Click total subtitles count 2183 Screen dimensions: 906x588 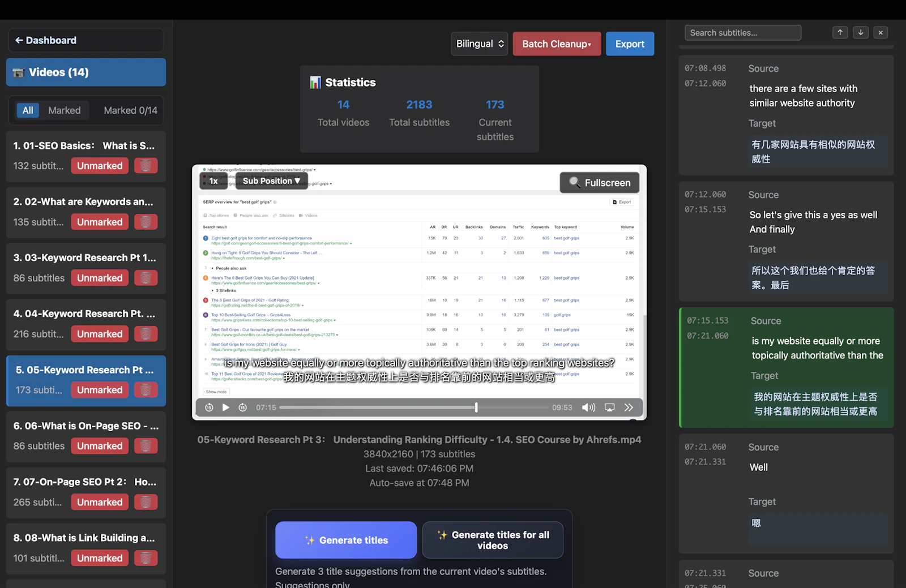419,105
